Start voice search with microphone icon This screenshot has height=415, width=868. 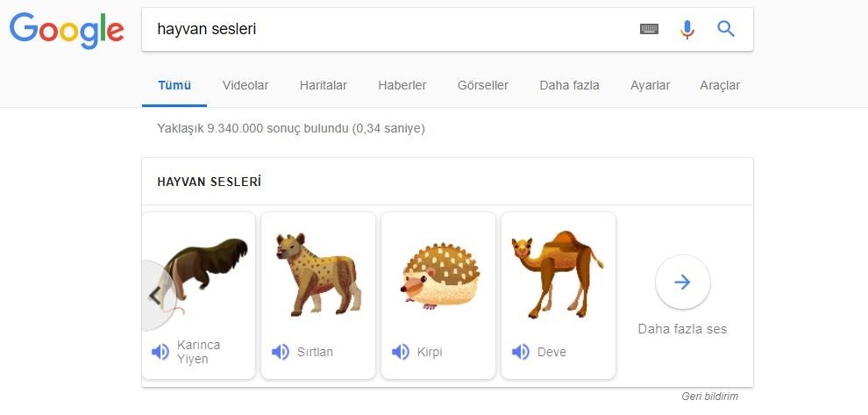[687, 29]
